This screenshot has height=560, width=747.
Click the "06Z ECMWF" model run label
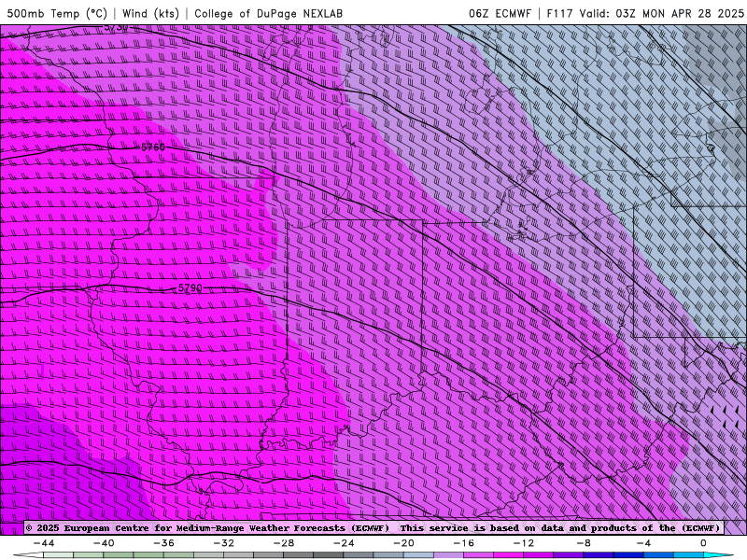click(x=500, y=13)
